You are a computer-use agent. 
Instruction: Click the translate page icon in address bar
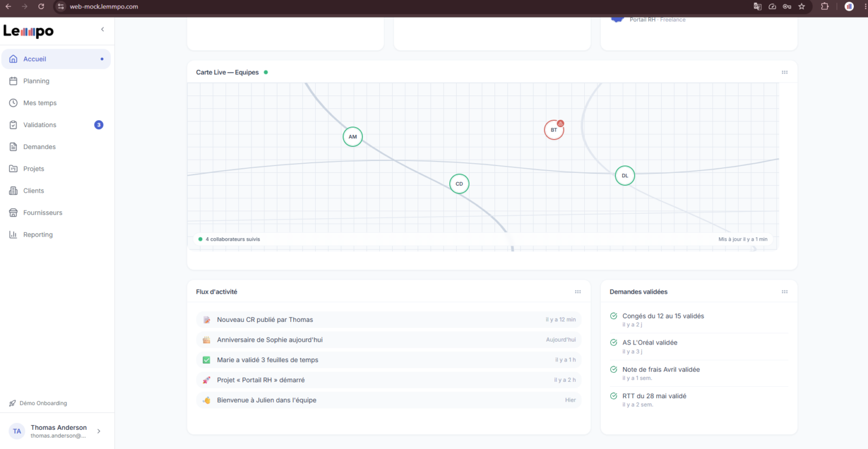click(x=758, y=6)
